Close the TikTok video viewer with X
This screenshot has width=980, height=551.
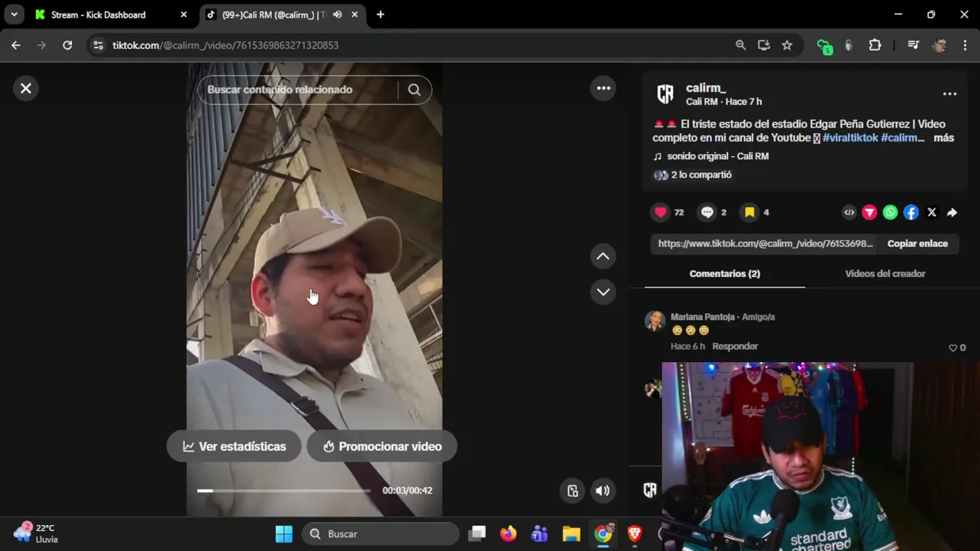coord(25,88)
